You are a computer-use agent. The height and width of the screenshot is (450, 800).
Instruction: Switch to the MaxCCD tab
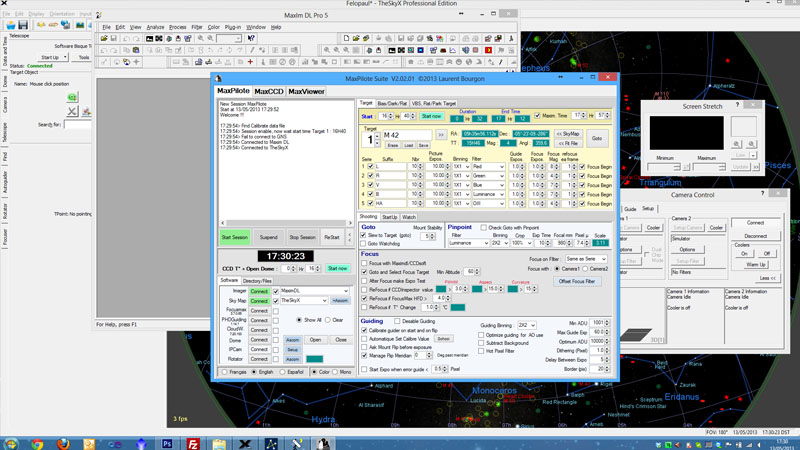click(267, 91)
